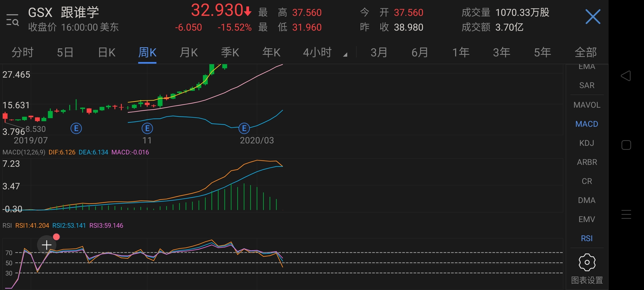Open chart settings gear icon

click(587, 262)
